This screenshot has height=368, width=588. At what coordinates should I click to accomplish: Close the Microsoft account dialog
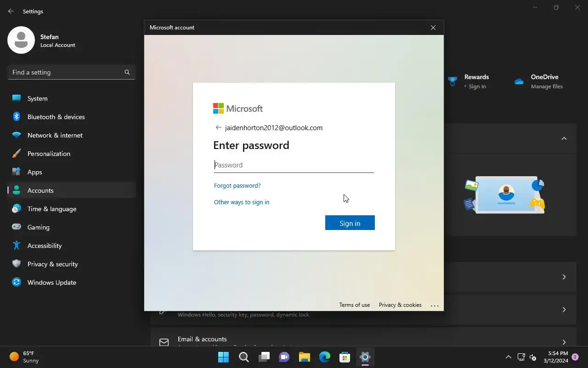point(433,28)
